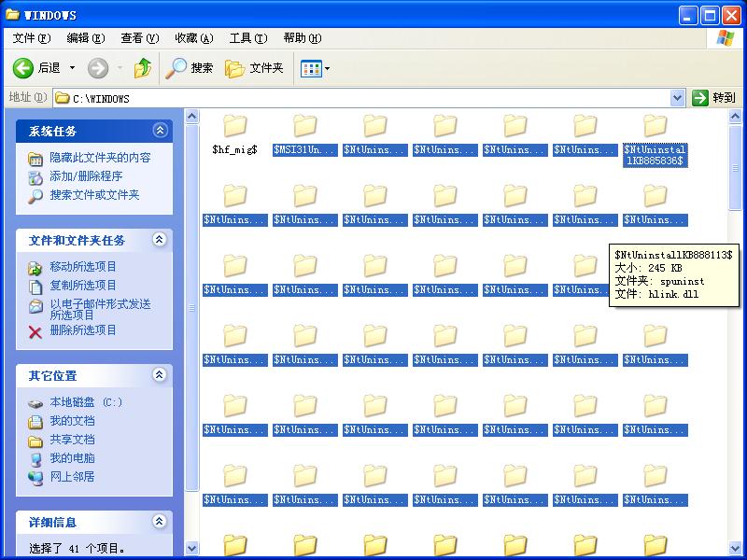Screen dimensions: 747x560
Task: Open 共享文档 location
Action: click(72, 440)
